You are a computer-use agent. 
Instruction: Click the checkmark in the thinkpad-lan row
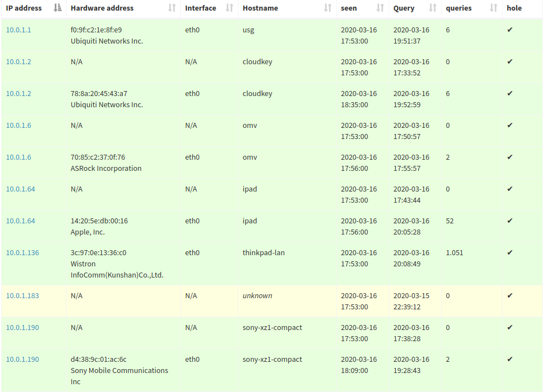[x=510, y=252]
